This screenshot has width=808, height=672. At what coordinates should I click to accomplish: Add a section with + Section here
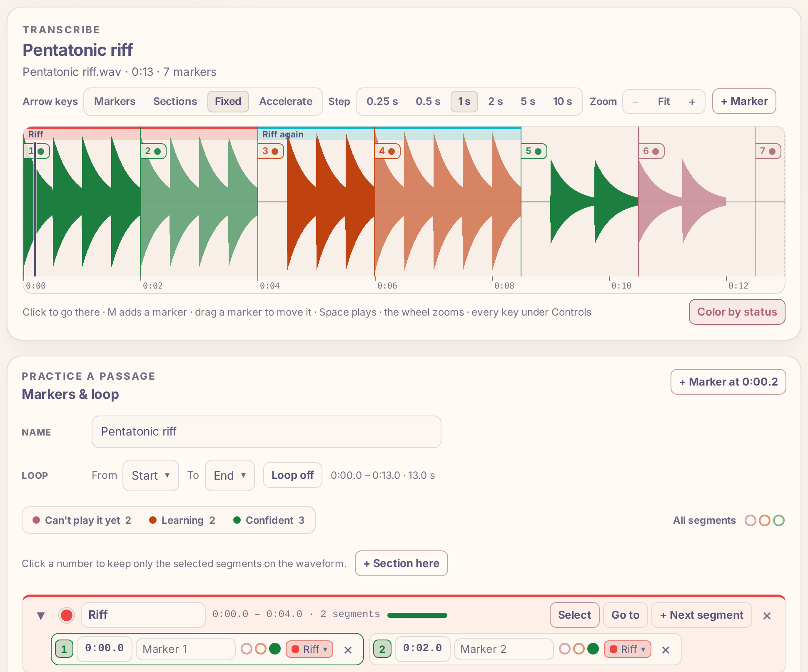(402, 563)
